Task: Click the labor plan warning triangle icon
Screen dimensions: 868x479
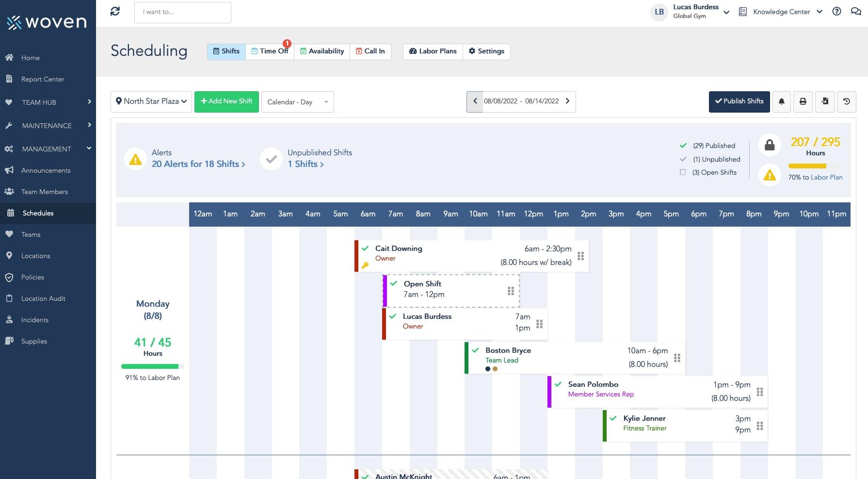Action: (770, 175)
